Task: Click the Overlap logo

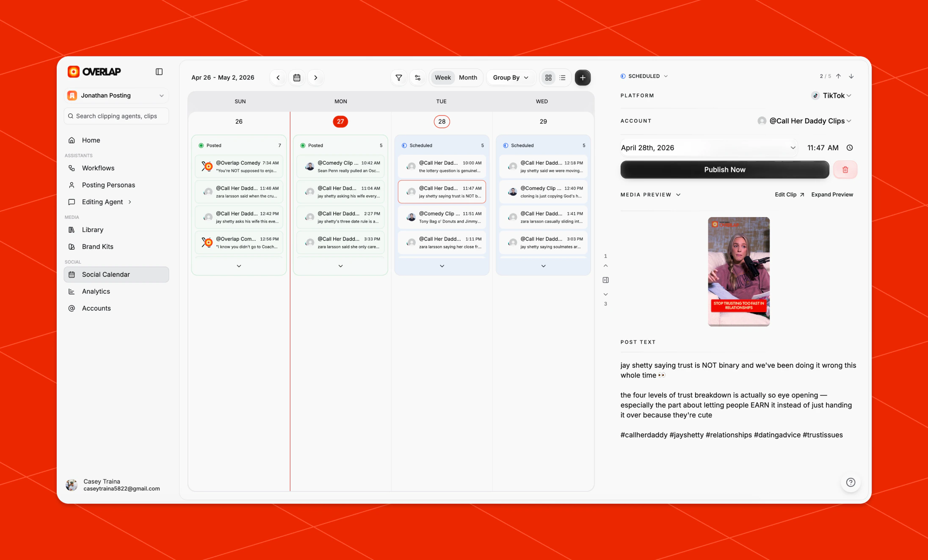Action: [x=94, y=72]
